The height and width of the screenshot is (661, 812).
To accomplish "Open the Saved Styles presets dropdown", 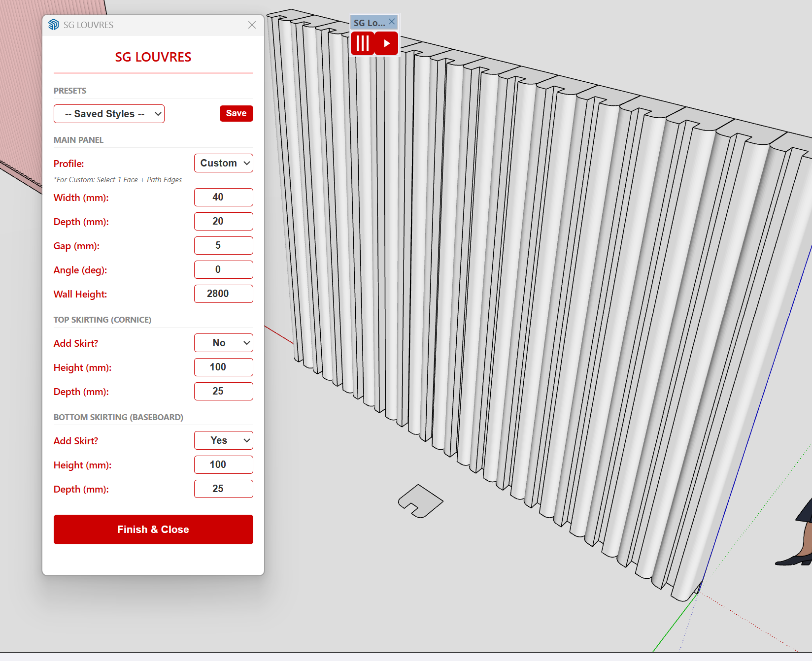I will (109, 114).
